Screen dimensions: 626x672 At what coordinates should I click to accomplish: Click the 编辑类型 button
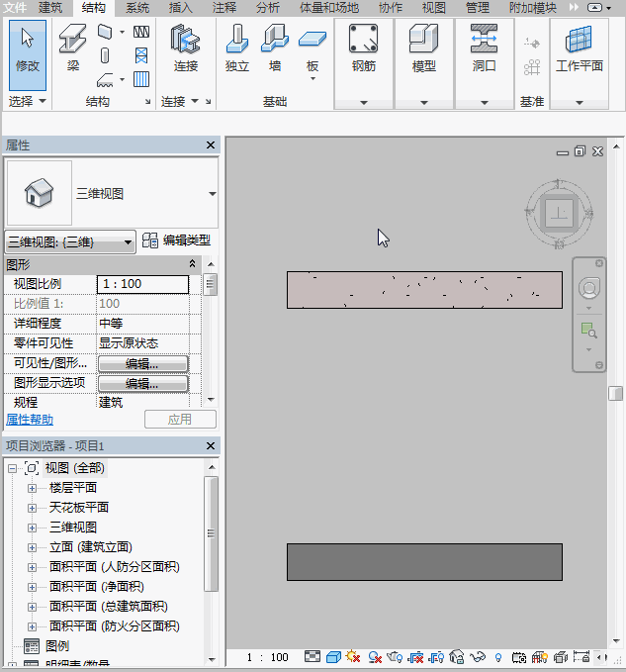click(x=176, y=240)
